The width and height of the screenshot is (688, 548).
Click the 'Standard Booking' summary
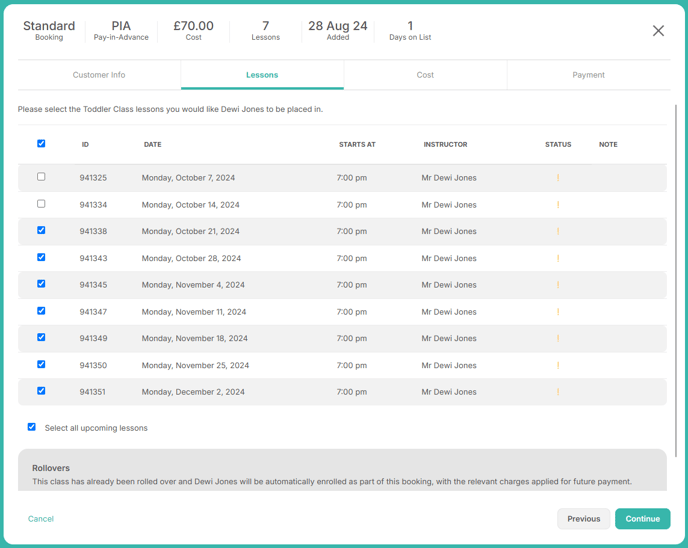49,31
